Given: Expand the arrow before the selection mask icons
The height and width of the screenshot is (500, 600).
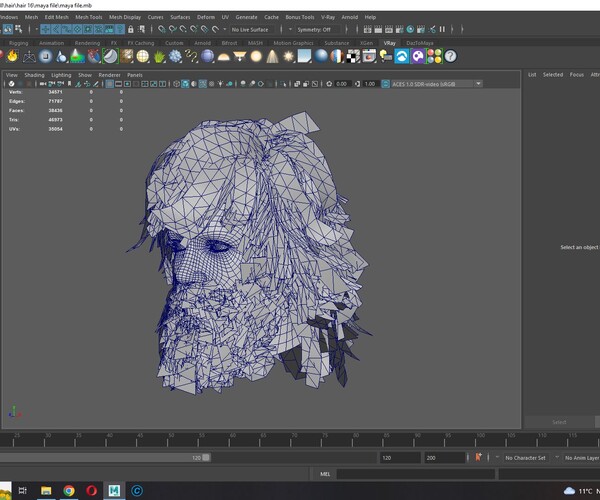Looking at the screenshot, I should coord(37,29).
